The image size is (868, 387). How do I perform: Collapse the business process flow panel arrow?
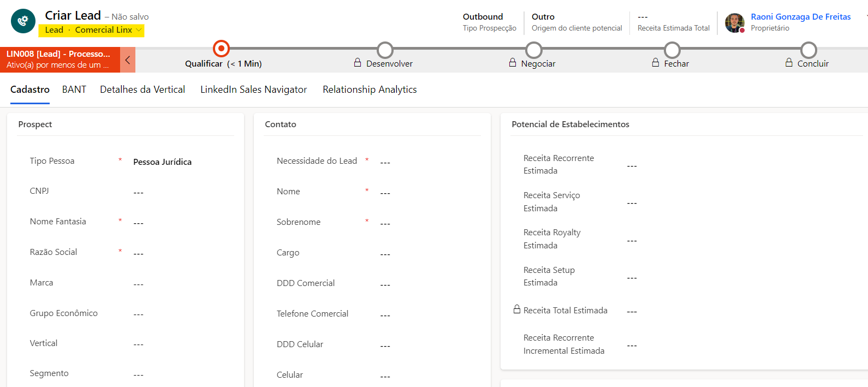(x=128, y=60)
